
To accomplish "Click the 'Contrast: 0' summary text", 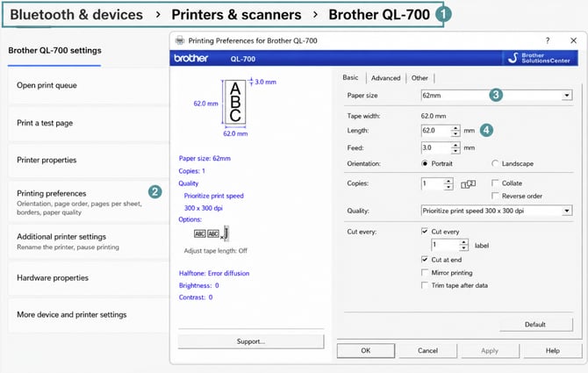I will [196, 298].
